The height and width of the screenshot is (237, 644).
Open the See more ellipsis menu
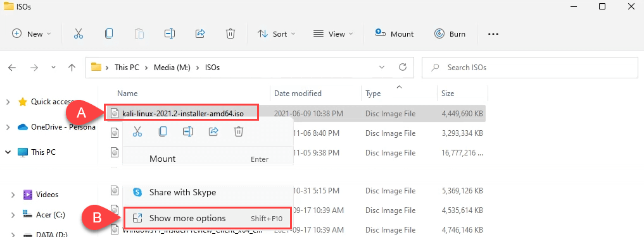click(493, 34)
